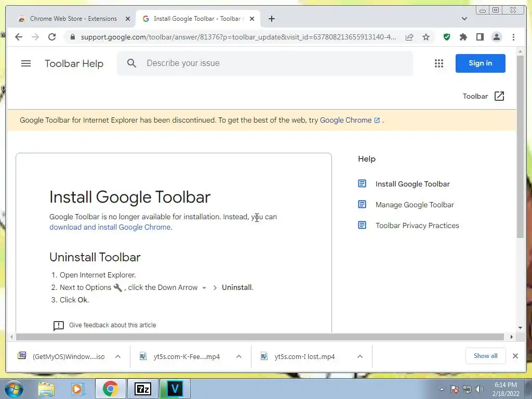The image size is (532, 399).
Task: Open Windows Explorer from the taskbar
Action: (x=46, y=389)
